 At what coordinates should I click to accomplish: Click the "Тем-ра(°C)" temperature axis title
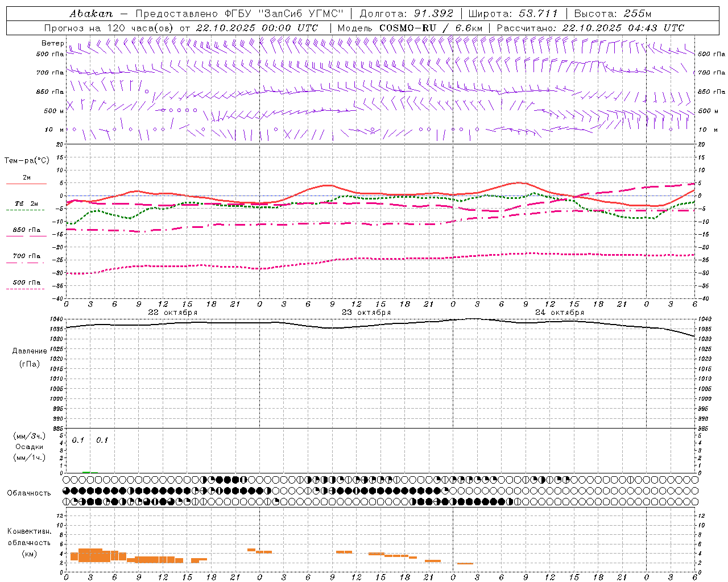(27, 161)
